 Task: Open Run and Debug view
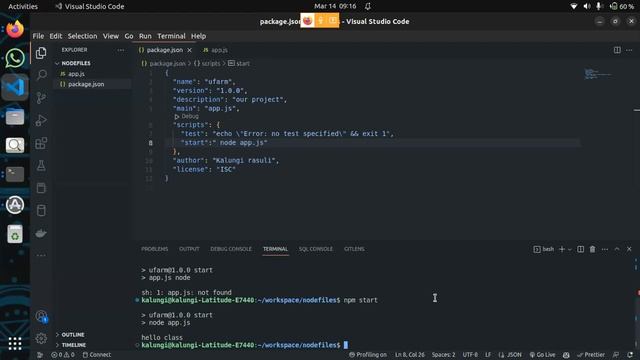click(41, 120)
